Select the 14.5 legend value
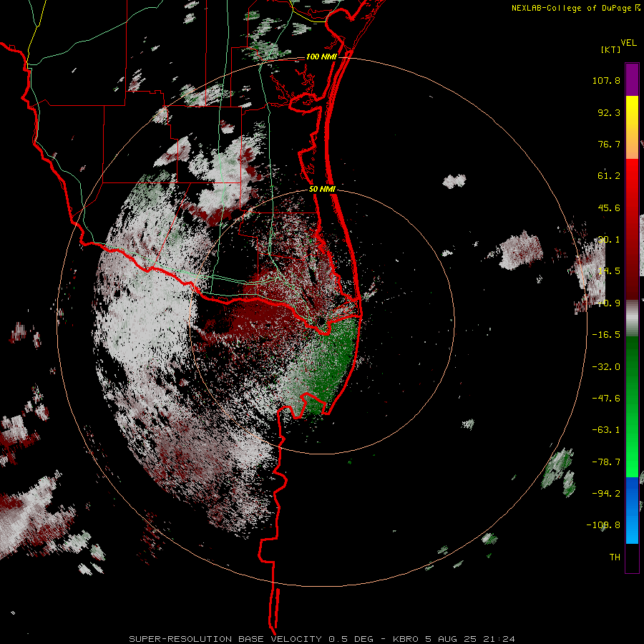Screen dimensions: 644x644 (609, 271)
